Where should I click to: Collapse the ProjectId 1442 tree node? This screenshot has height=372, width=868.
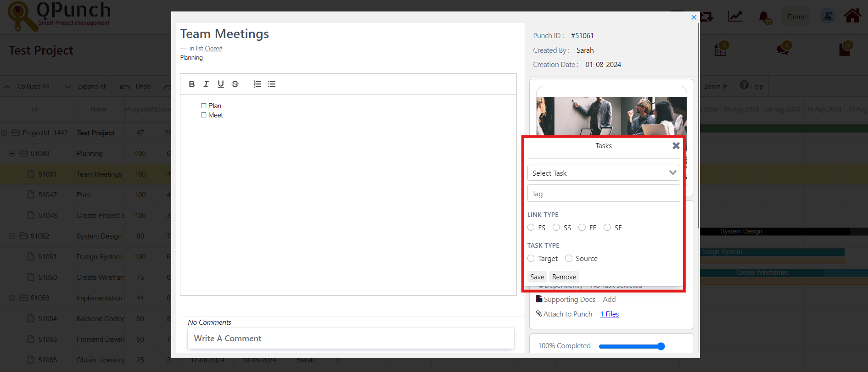pyautogui.click(x=4, y=133)
